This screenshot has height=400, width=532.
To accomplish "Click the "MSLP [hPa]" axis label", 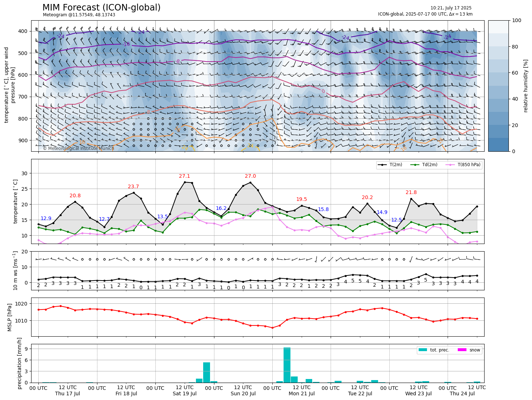I will pyautogui.click(x=10, y=317).
